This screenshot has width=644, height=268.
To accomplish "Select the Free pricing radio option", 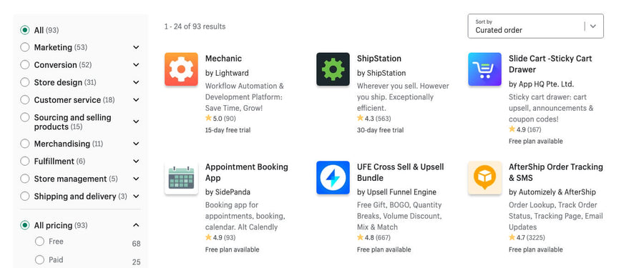I will coord(39,242).
